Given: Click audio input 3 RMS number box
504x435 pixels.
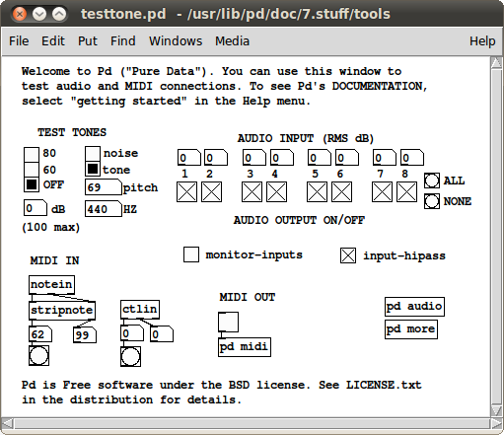Looking at the screenshot, I should [254, 158].
